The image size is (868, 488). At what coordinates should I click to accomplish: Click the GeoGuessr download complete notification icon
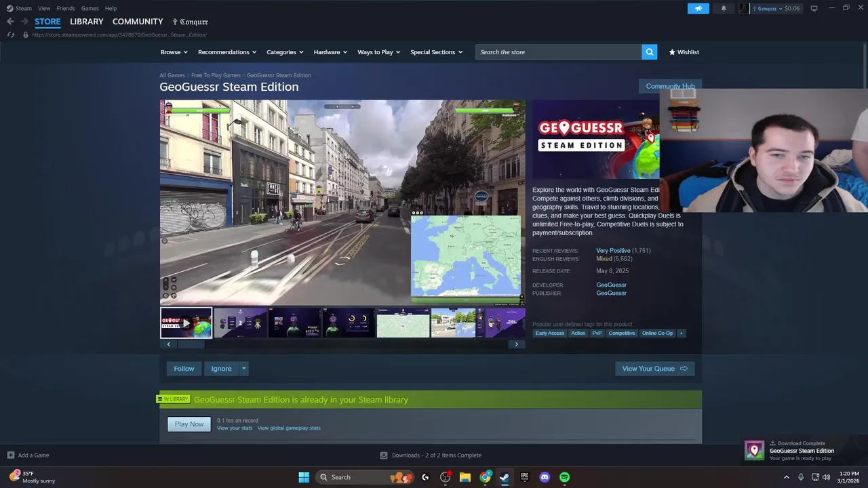click(x=754, y=451)
